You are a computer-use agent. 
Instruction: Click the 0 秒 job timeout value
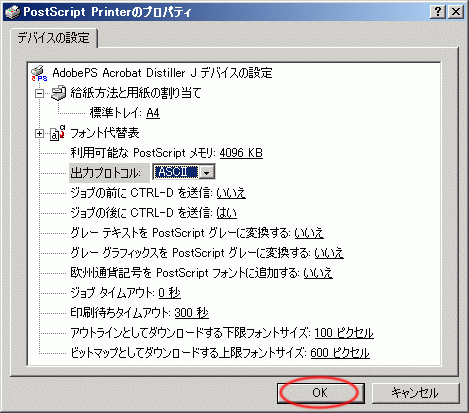coord(169,293)
